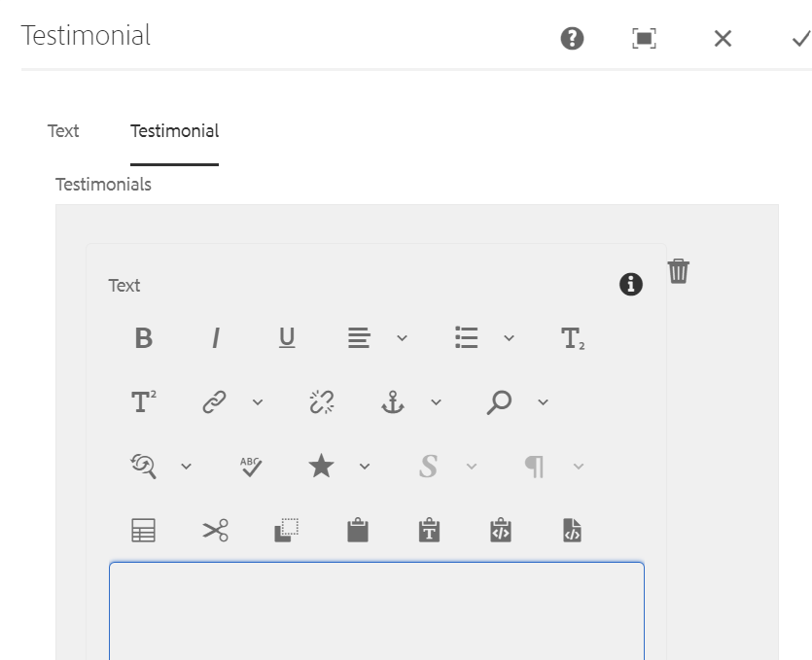This screenshot has height=660, width=812.
Task: Open the hyperlink options dropdown arrow
Action: coord(258,401)
